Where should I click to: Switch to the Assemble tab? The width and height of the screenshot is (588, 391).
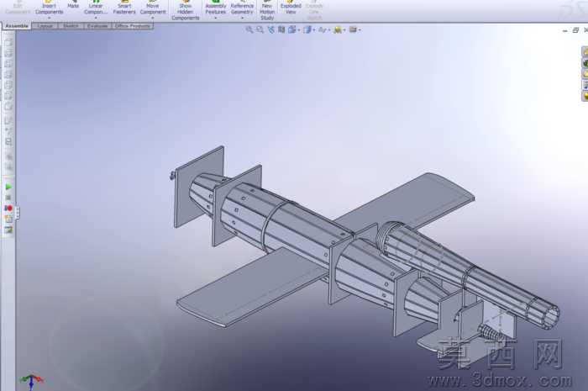coord(17,26)
